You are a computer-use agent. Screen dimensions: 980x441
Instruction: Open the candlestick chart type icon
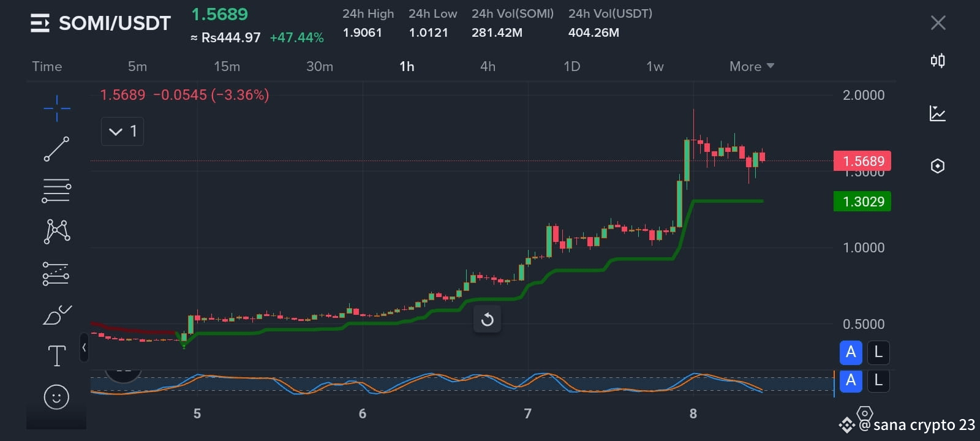[938, 61]
